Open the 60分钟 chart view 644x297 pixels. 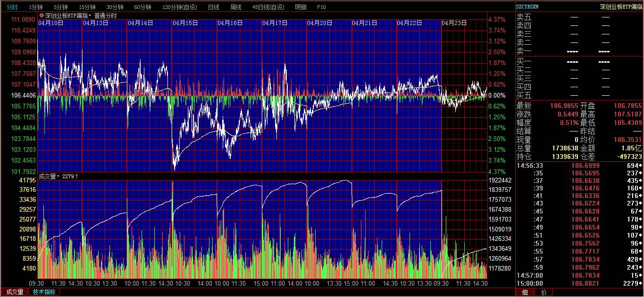(142, 7)
